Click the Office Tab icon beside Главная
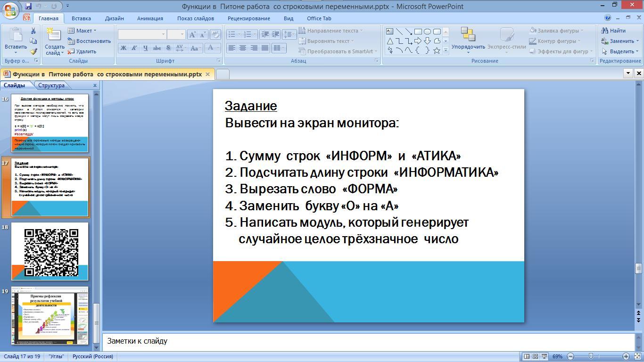The image size is (644, 362). pos(26,18)
